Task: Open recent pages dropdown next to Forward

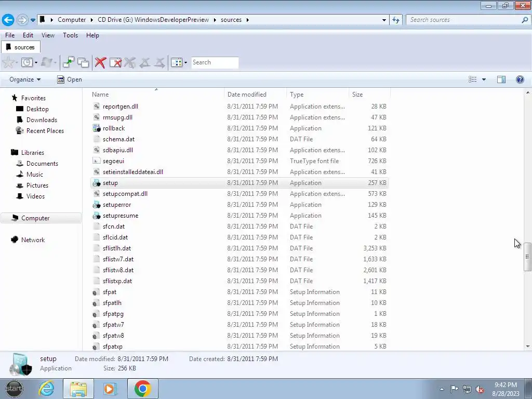Action: click(33, 20)
